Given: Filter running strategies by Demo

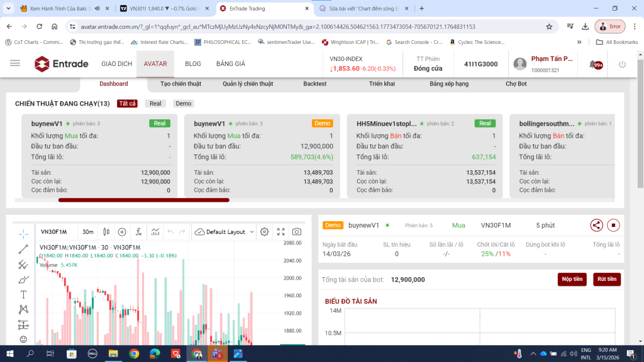Looking at the screenshot, I should tap(184, 104).
